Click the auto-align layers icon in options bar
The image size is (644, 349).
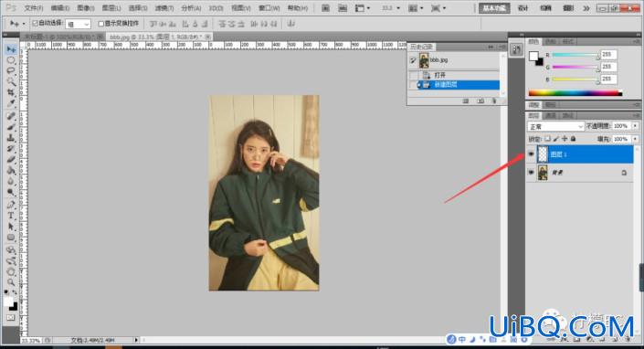click(x=291, y=24)
